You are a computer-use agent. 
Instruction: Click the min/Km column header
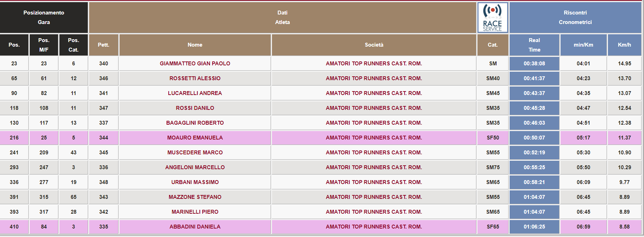point(584,45)
